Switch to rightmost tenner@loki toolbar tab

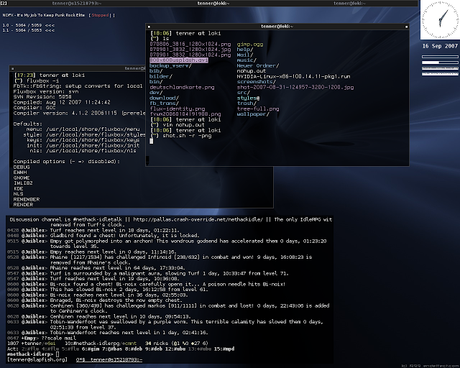(349, 3)
